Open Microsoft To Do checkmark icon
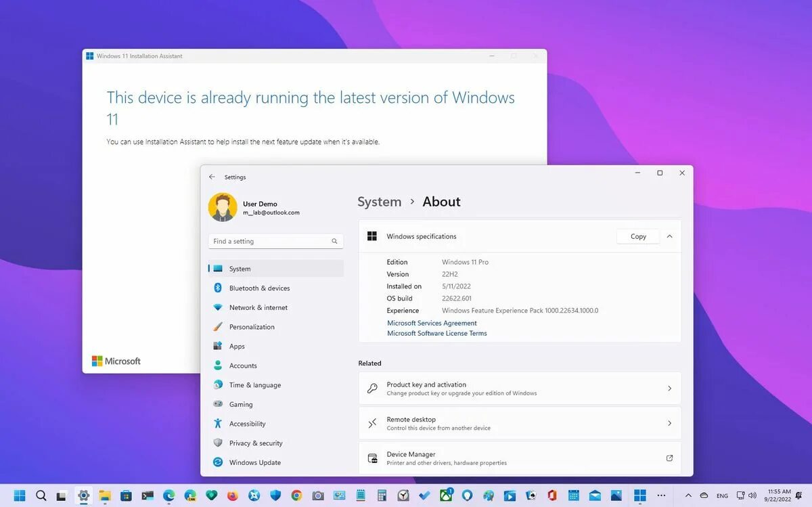This screenshot has height=507, width=812. [x=424, y=496]
